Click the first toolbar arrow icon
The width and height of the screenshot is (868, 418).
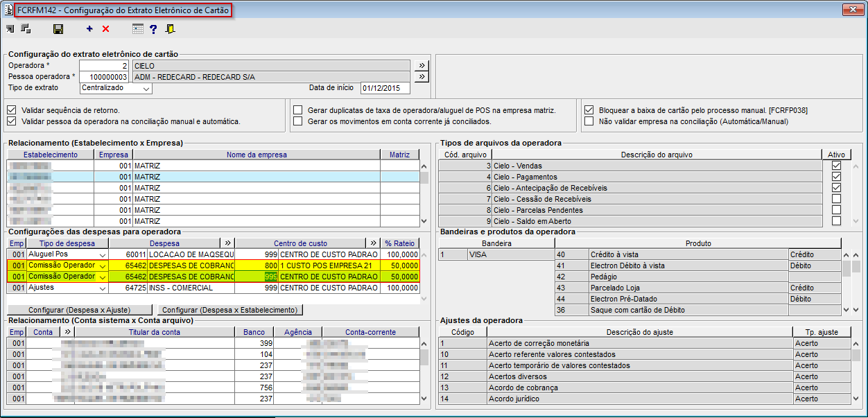(x=10, y=28)
